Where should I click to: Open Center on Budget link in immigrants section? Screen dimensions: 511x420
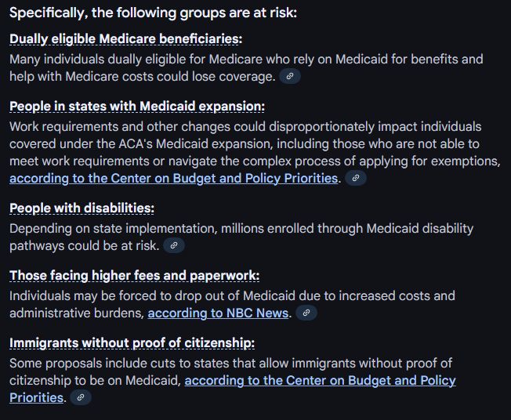[320, 381]
